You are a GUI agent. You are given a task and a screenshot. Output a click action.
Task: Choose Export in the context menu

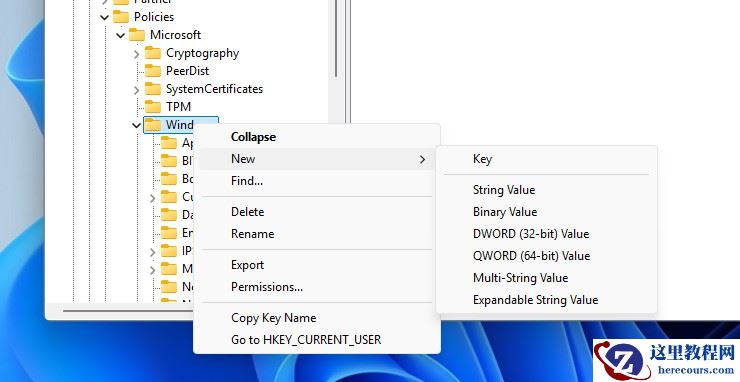coord(317,265)
